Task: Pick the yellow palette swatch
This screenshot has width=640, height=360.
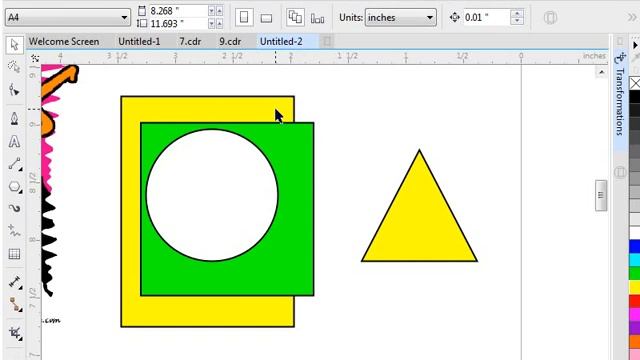Action: pos(635,287)
